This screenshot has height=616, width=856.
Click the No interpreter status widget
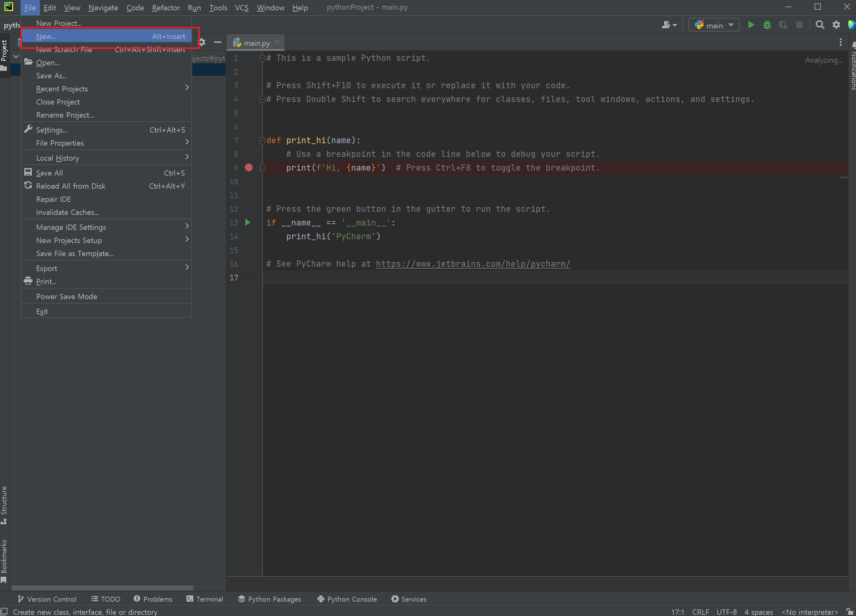809,612
